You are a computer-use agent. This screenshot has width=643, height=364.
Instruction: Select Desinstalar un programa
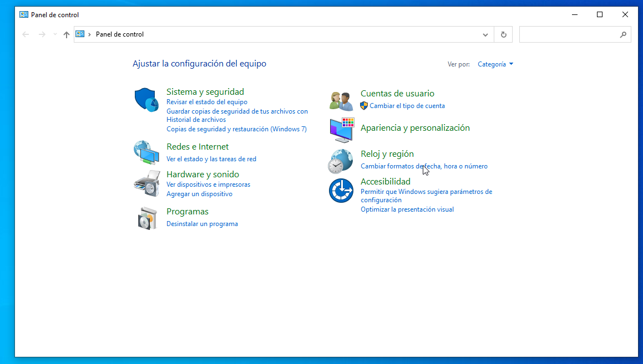[x=202, y=224]
